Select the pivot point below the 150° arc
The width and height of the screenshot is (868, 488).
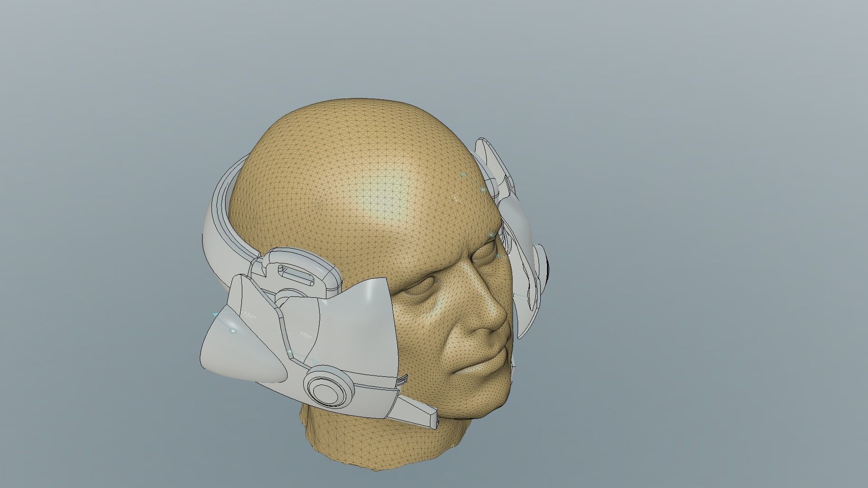(x=290, y=352)
